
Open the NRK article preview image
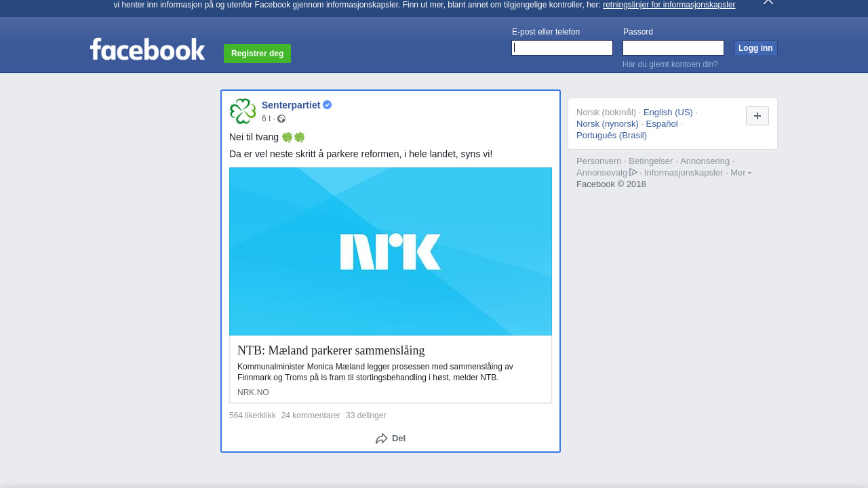coord(391,251)
